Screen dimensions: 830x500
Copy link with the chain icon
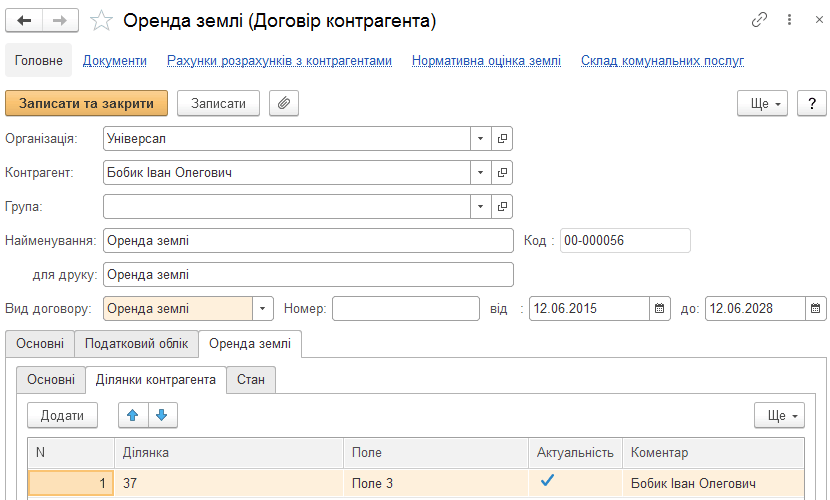pyautogui.click(x=759, y=20)
